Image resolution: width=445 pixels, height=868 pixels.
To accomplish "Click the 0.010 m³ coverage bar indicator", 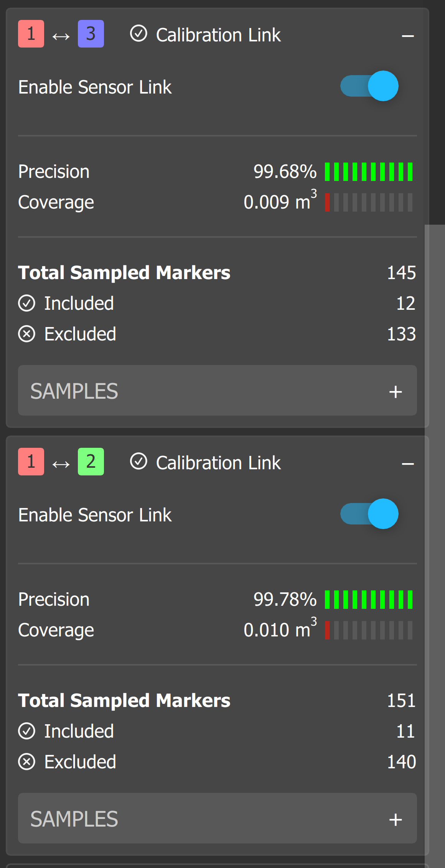I will coord(369,630).
